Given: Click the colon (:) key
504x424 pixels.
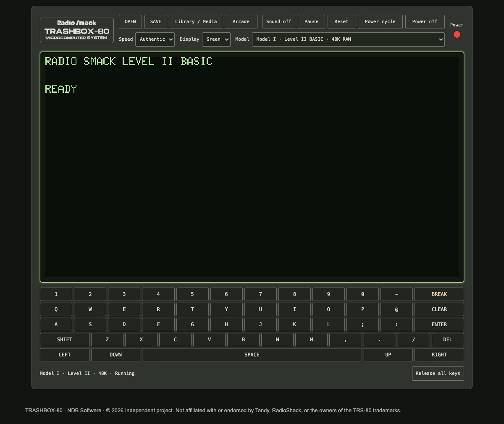Looking at the screenshot, I should point(396,325).
